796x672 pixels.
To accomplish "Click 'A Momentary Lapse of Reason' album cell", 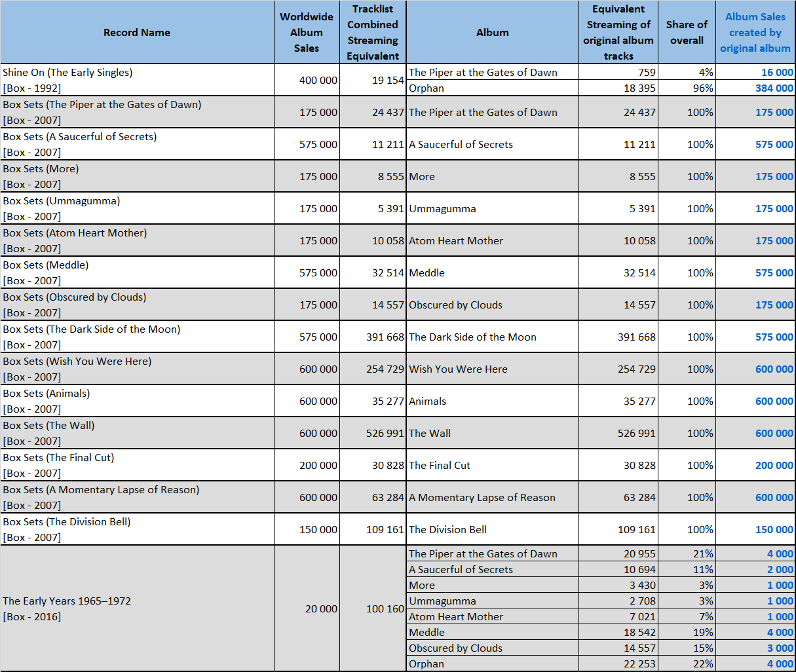I will [493, 497].
